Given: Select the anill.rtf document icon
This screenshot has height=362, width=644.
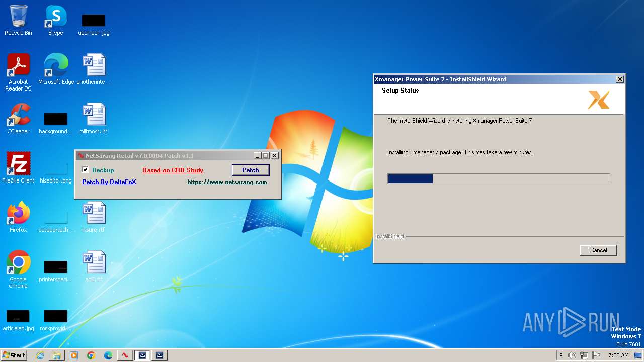Looking at the screenshot, I should 94,266.
